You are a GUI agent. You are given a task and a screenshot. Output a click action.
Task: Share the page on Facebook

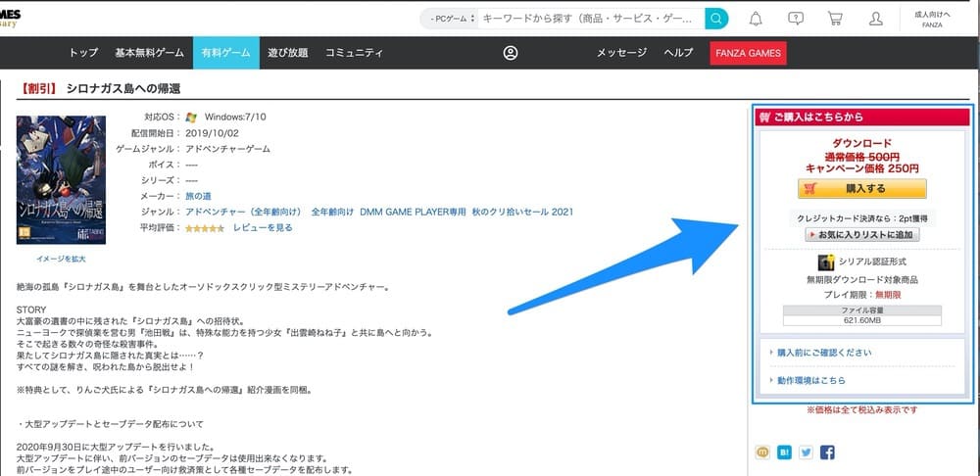pos(827,452)
